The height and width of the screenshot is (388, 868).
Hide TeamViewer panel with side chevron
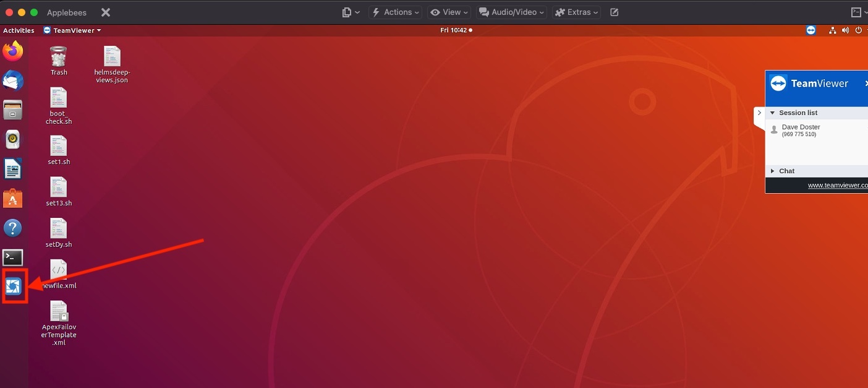click(x=759, y=113)
